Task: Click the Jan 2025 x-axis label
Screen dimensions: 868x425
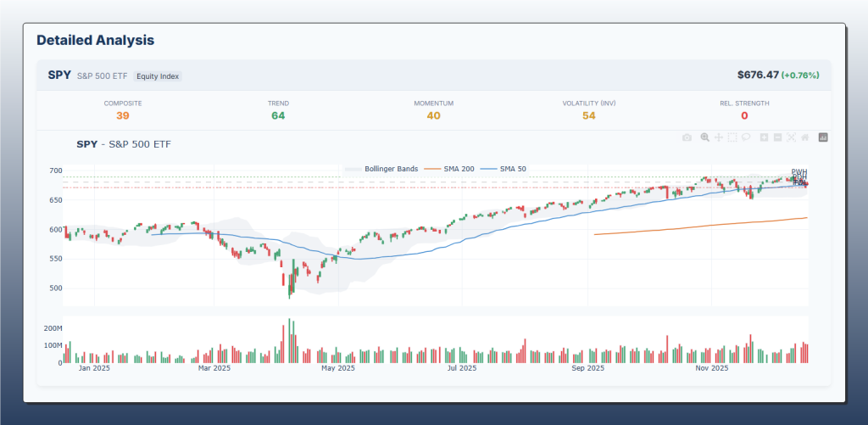Action: pyautogui.click(x=94, y=368)
